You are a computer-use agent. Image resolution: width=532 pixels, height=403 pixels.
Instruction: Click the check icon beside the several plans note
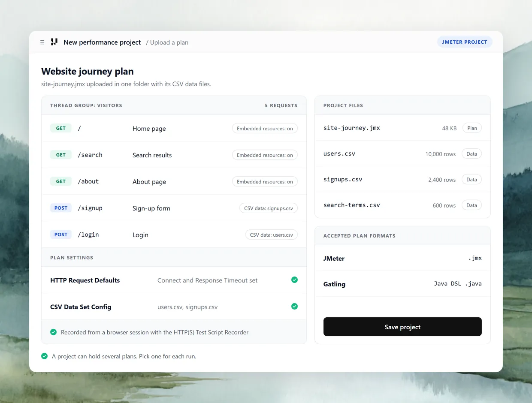(45, 356)
